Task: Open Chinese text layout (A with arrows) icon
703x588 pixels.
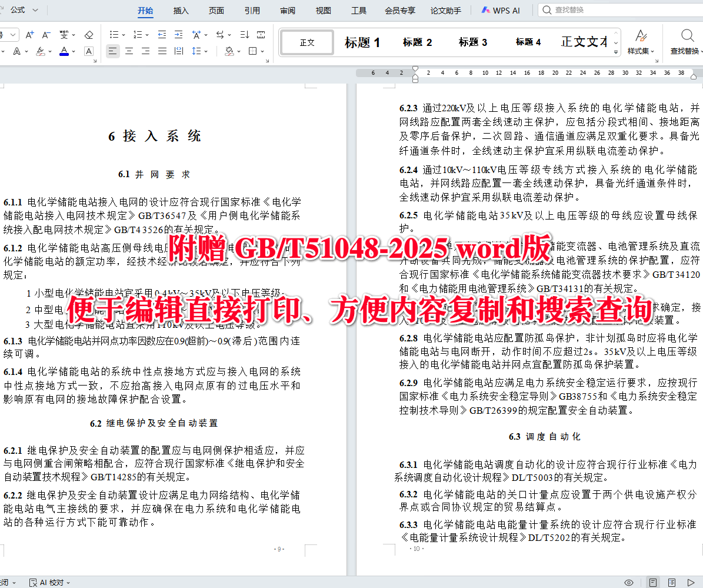Action: click(x=196, y=35)
